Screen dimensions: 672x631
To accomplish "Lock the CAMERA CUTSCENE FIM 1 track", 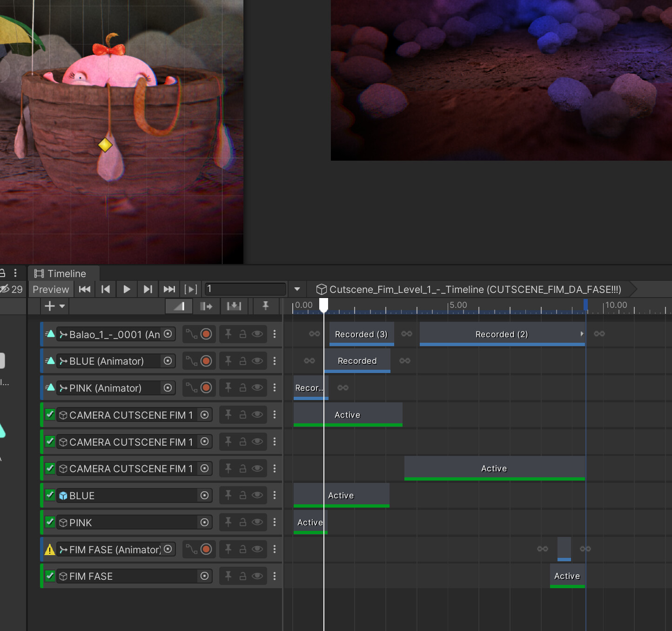I will click(x=242, y=414).
